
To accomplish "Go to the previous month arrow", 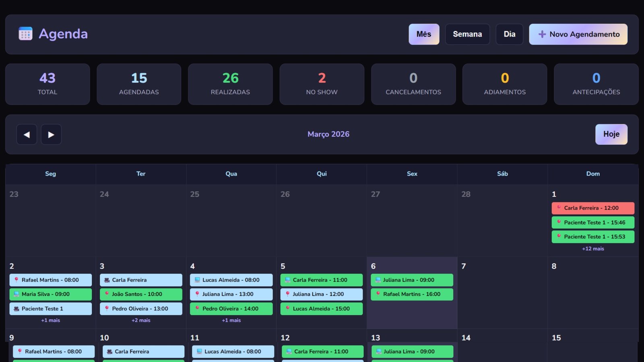I will [x=27, y=134].
